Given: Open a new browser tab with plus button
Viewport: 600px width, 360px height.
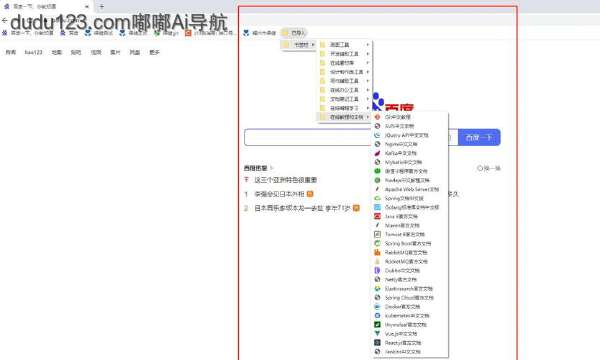Looking at the screenshot, I should point(101,7).
